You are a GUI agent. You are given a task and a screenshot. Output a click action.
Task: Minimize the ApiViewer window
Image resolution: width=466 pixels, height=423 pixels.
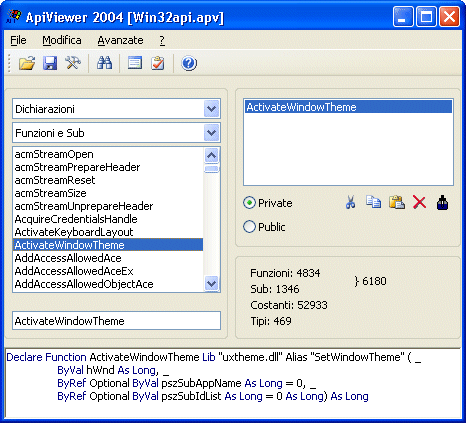pos(403,16)
